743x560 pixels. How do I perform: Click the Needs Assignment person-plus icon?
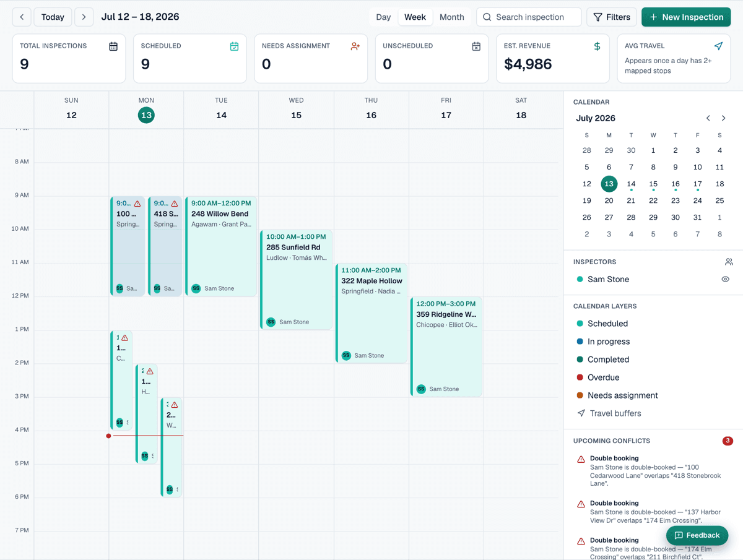pyautogui.click(x=355, y=46)
